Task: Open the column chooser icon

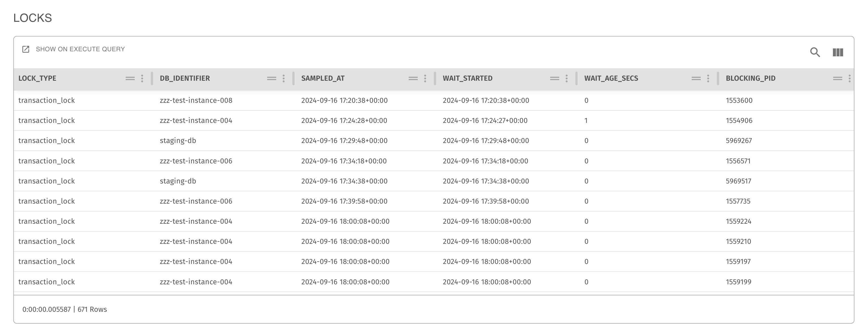Action: coord(838,52)
